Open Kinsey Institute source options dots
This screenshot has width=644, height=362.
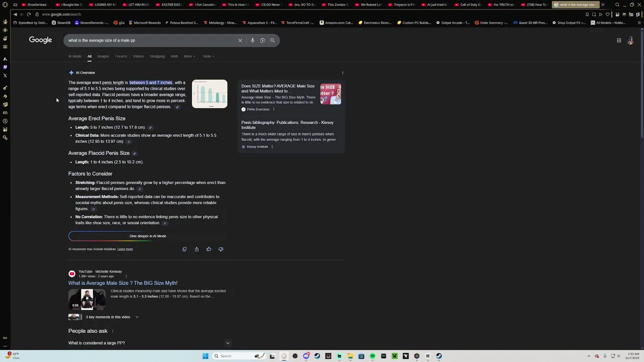coord(272,147)
